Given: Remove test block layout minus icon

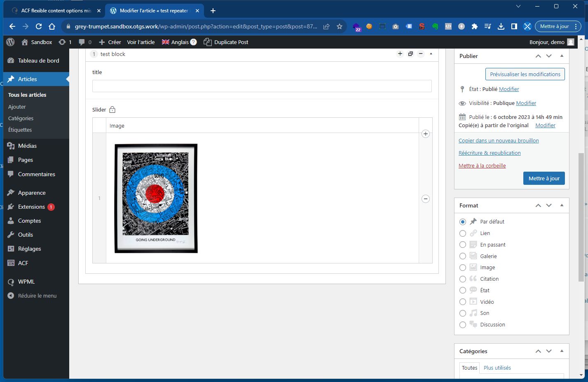Looking at the screenshot, I should coord(421,54).
